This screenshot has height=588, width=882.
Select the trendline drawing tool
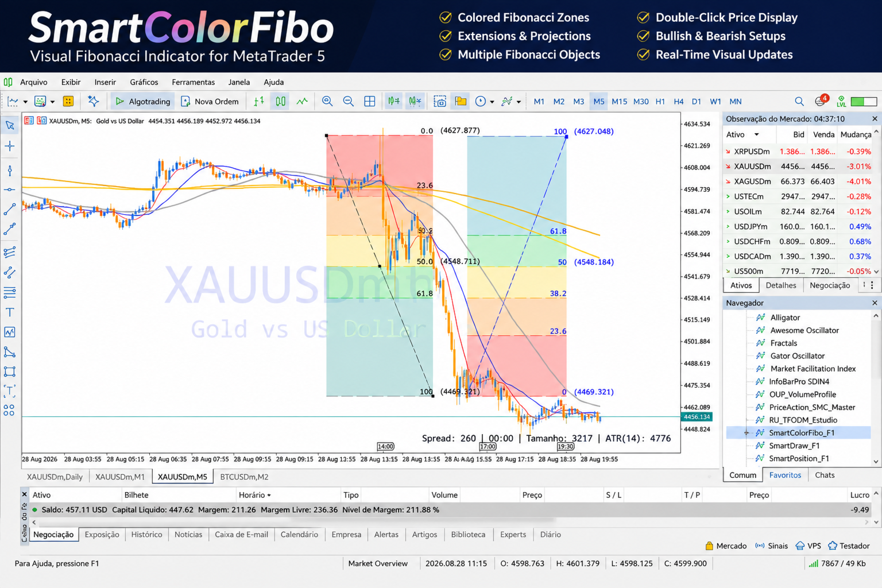pos(10,210)
